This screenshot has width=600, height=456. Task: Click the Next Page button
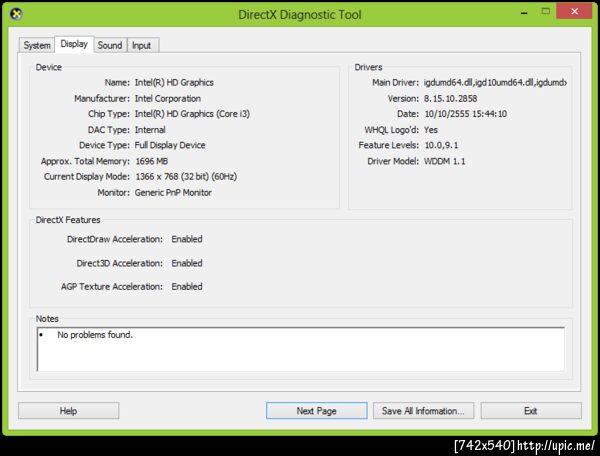pos(316,411)
